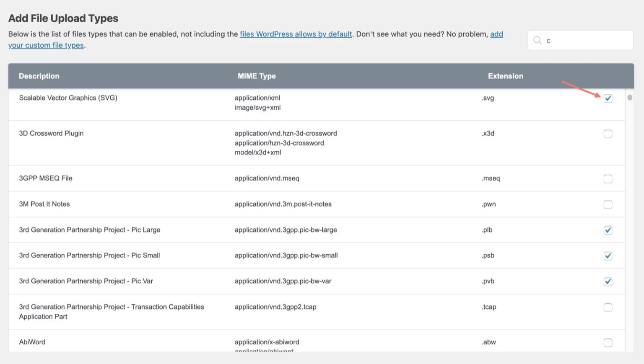Screen dimensions: 644x364
Task: Click the search magnifier icon
Action: [537, 40]
